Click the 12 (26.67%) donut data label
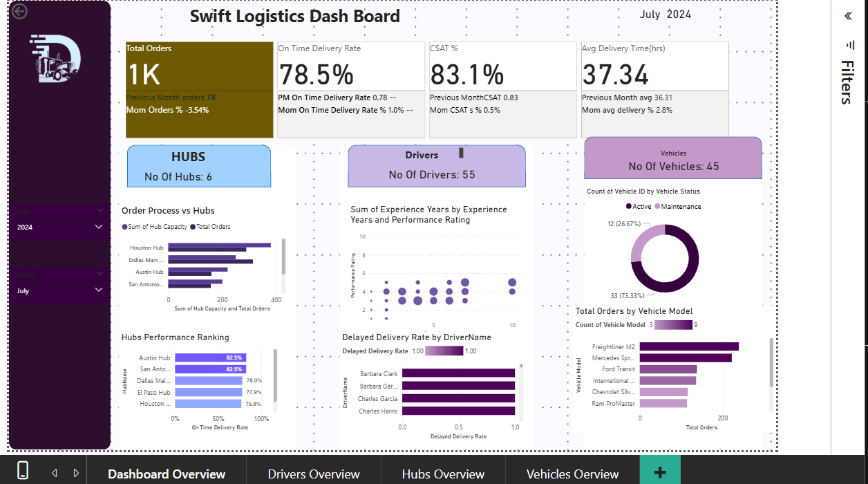Image resolution: width=868 pixels, height=484 pixels. pos(624,224)
